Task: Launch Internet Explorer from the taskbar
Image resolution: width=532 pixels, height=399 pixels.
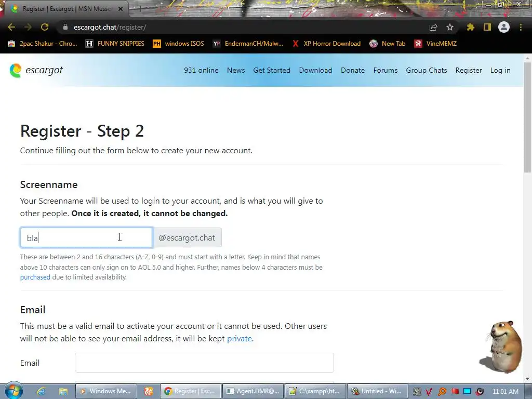Action: point(41,391)
